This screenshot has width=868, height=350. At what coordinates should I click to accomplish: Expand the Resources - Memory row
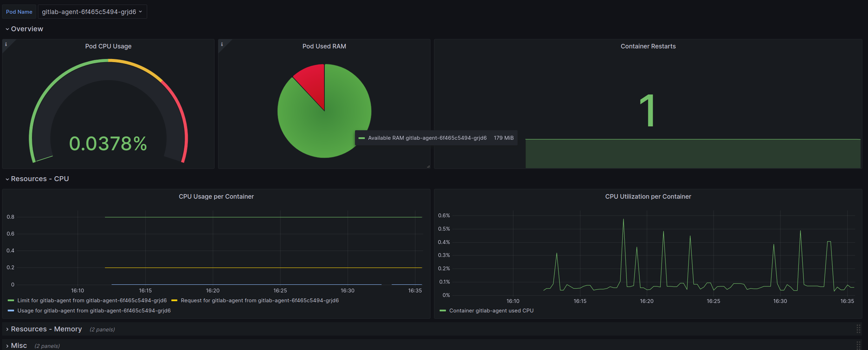46,329
